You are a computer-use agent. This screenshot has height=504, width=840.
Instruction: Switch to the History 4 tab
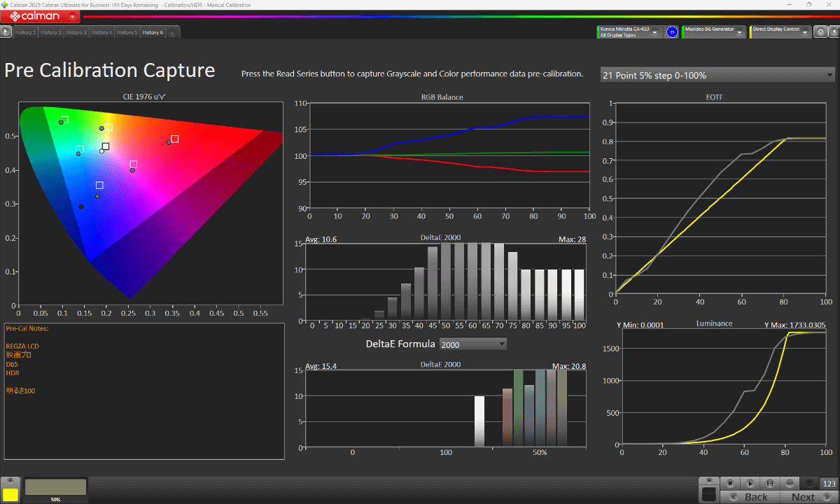(x=101, y=32)
